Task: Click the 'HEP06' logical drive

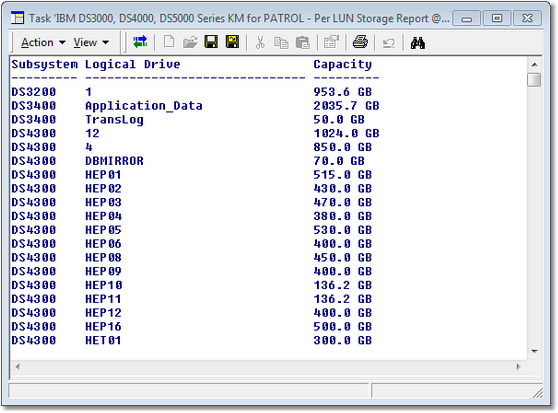Action: click(x=103, y=244)
